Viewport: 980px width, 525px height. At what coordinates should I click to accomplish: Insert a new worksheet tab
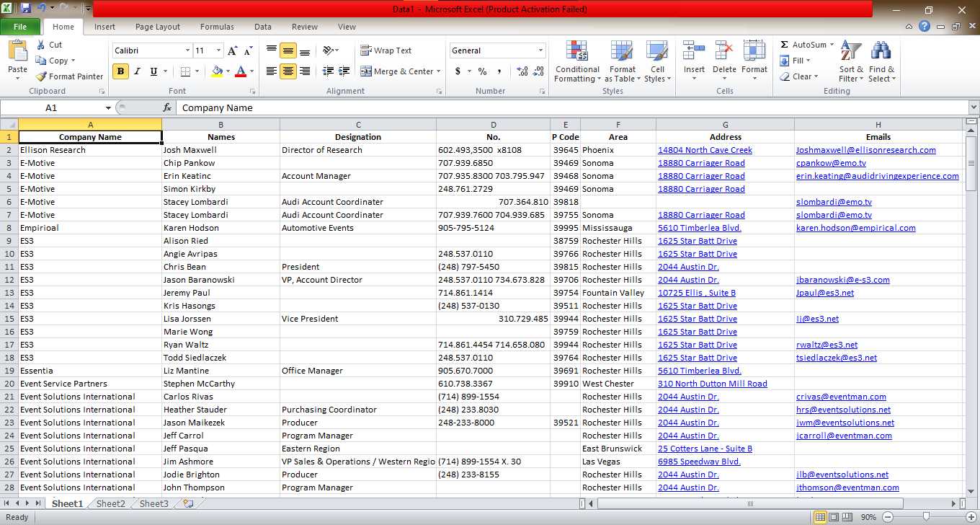click(x=188, y=504)
